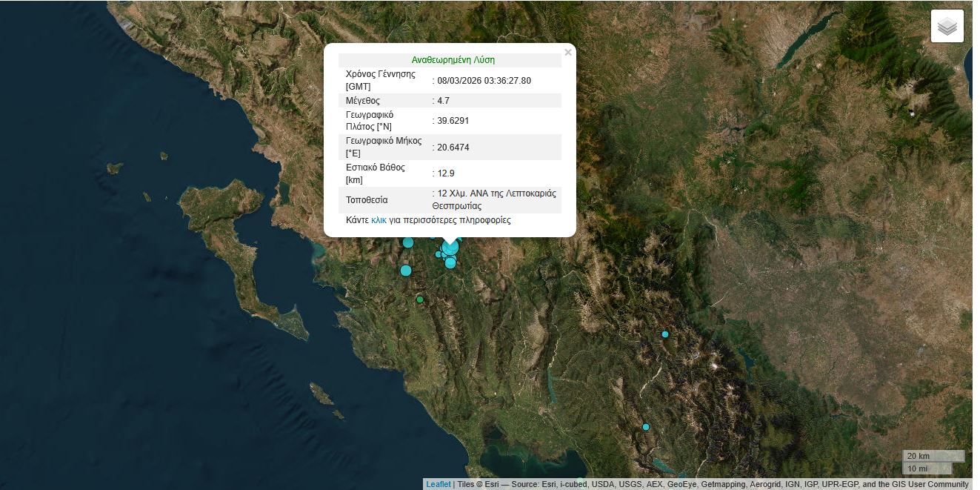
Task: Select the green earthquake marker
Action: point(420,299)
